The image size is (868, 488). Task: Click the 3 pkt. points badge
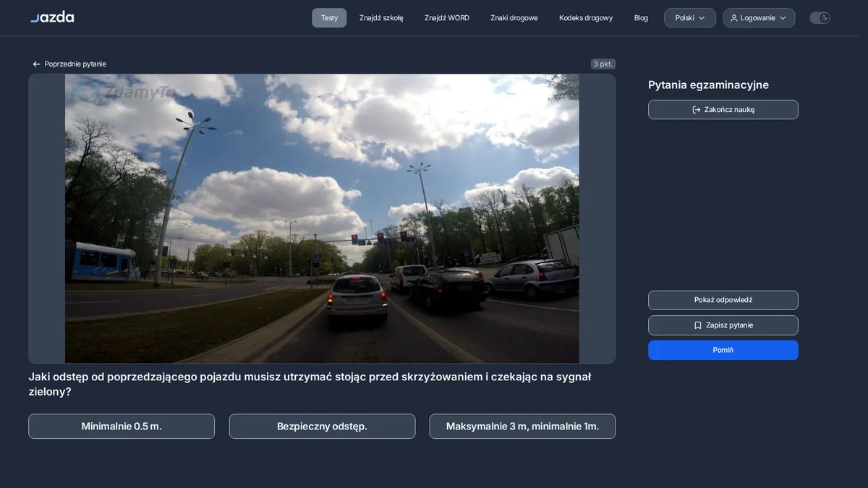point(603,64)
